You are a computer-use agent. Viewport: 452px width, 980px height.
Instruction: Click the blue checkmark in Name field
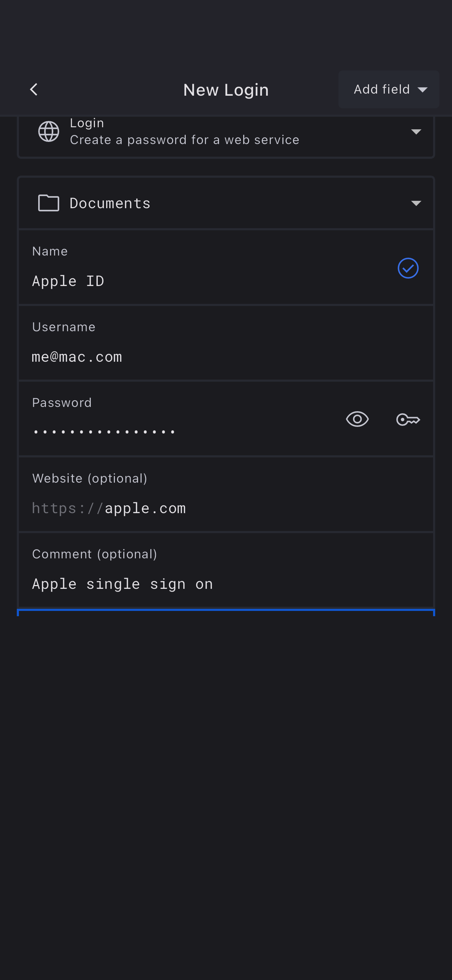(x=408, y=268)
